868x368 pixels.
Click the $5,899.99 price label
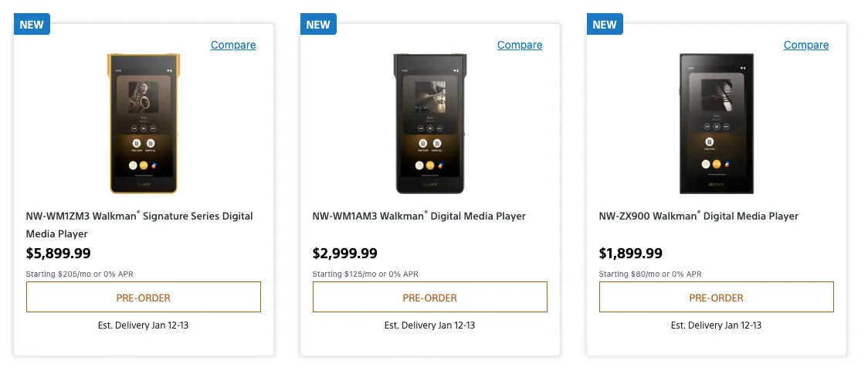[x=58, y=254]
